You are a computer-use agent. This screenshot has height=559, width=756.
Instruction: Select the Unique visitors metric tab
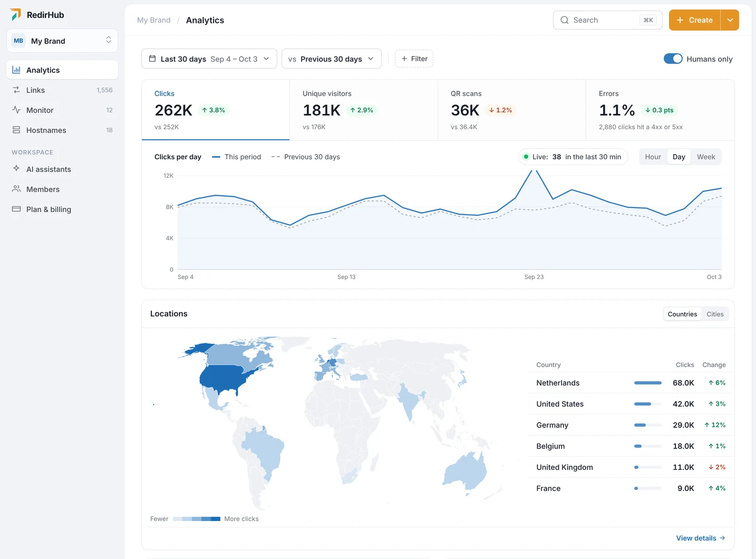pyautogui.click(x=364, y=110)
